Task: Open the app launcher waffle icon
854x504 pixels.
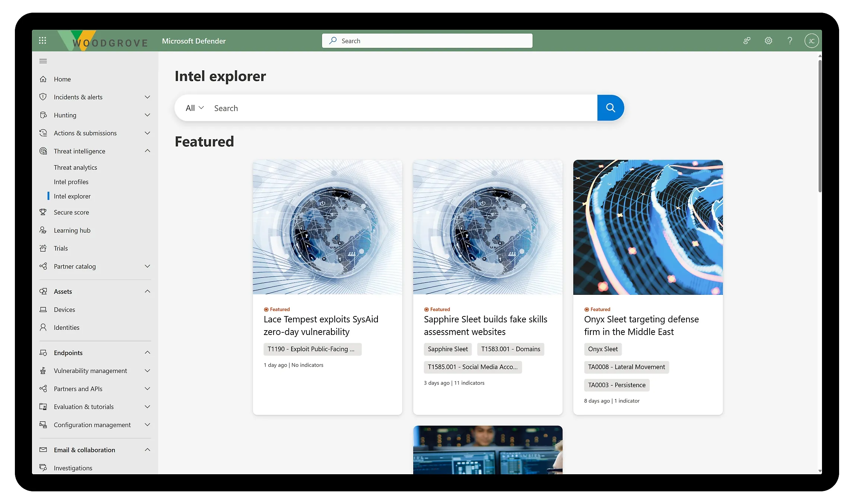Action: click(42, 41)
